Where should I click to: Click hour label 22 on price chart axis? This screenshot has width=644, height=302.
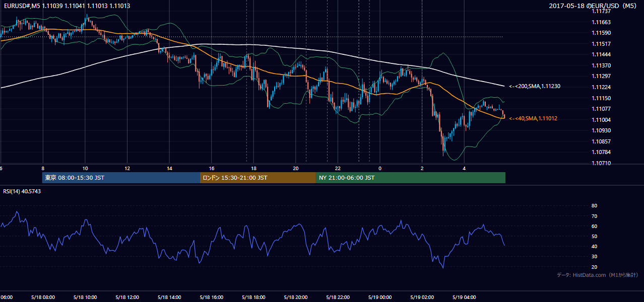338,168
